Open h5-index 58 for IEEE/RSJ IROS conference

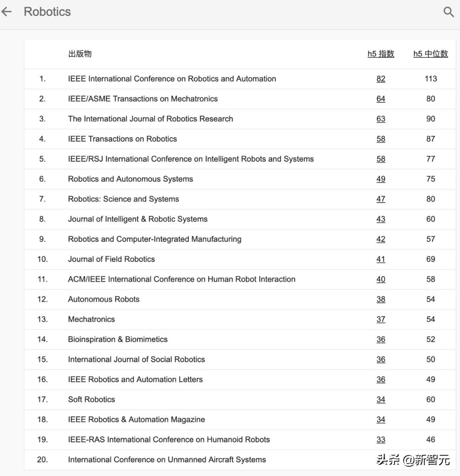point(381,159)
